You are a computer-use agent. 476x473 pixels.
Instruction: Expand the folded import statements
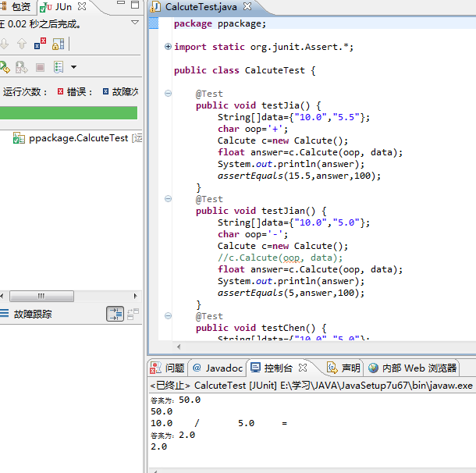click(168, 47)
